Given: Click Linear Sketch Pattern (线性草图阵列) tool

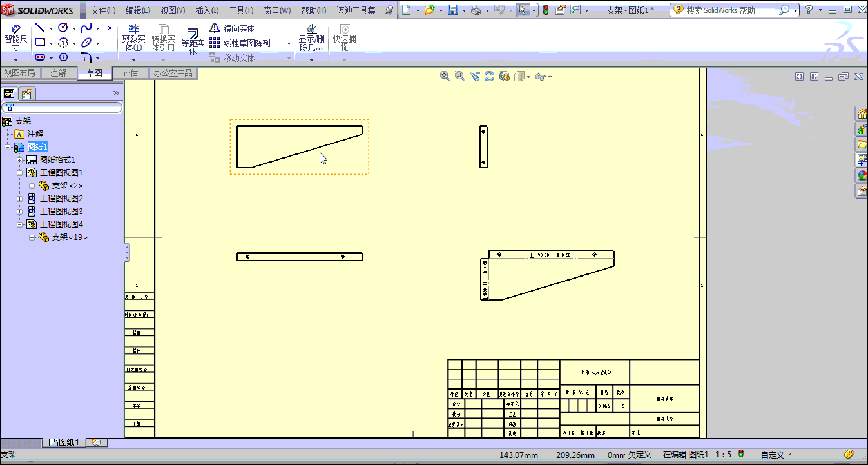Looking at the screenshot, I should point(240,43).
